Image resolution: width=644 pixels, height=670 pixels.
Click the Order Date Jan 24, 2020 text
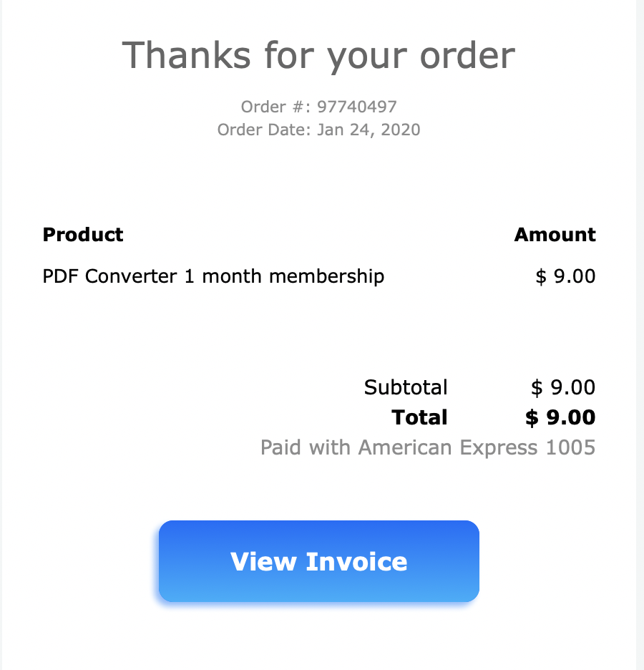318,130
